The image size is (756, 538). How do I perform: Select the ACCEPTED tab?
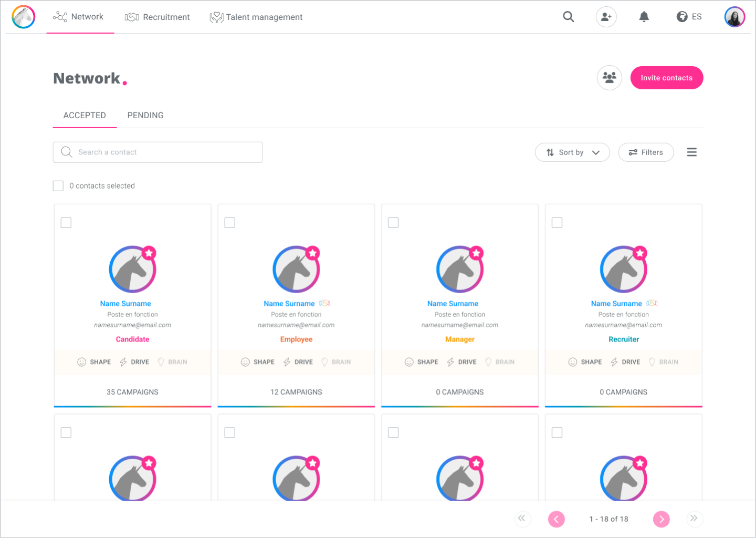point(85,115)
